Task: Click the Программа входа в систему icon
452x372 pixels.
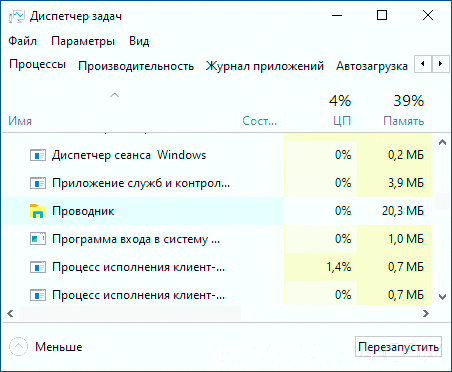Action: pos(38,239)
